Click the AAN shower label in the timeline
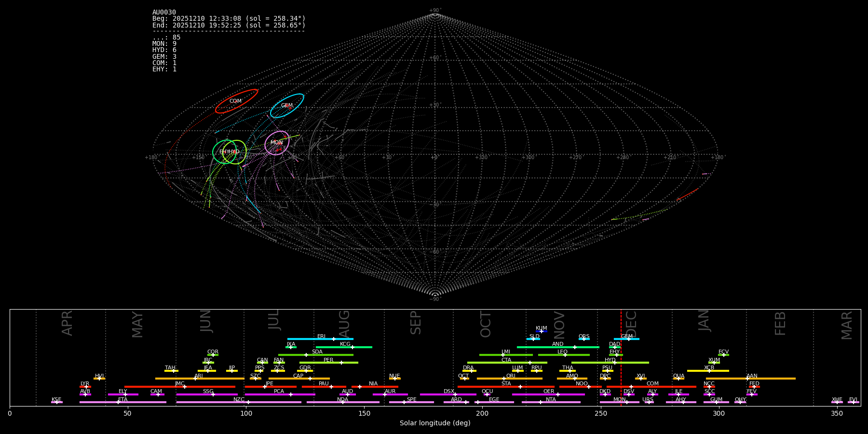 click(752, 376)
